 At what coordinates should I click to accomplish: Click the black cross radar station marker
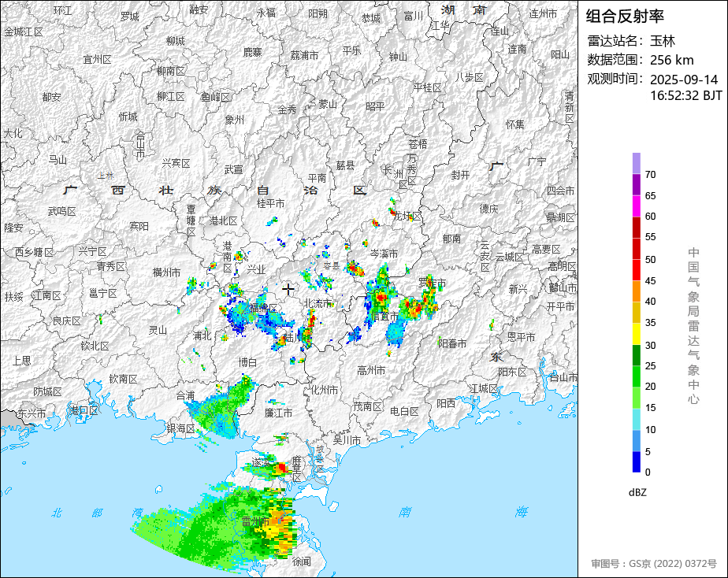click(288, 290)
